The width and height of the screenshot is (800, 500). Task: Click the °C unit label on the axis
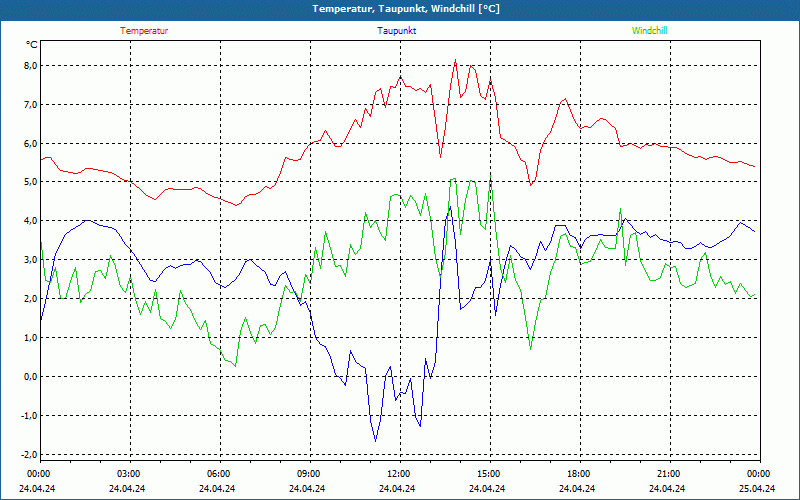coord(32,45)
